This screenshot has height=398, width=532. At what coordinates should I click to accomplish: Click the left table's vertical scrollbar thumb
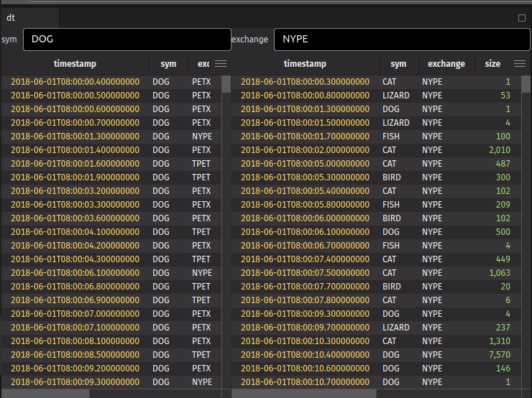[x=226, y=84]
